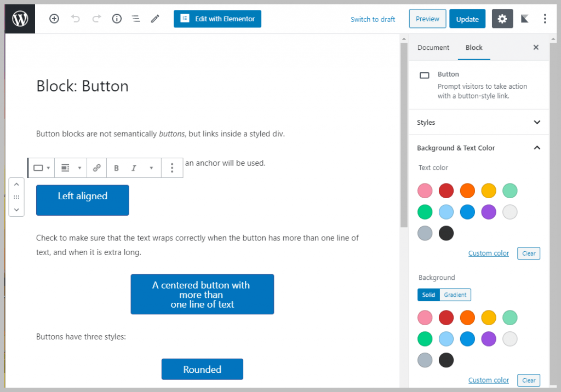Open the Add block inserter
The width and height of the screenshot is (561, 392).
point(54,19)
